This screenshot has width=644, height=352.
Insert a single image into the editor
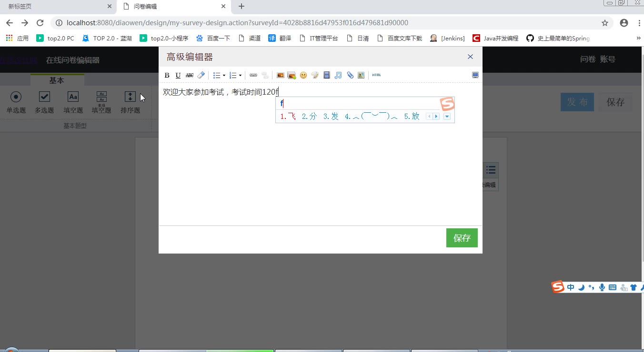281,75
